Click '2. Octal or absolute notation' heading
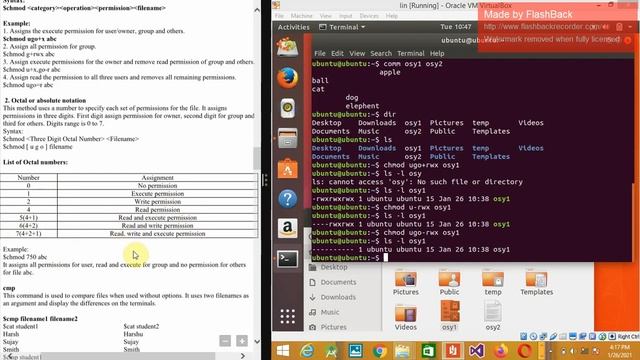Viewport: 640px width, 360px height. pyautogui.click(x=45, y=100)
